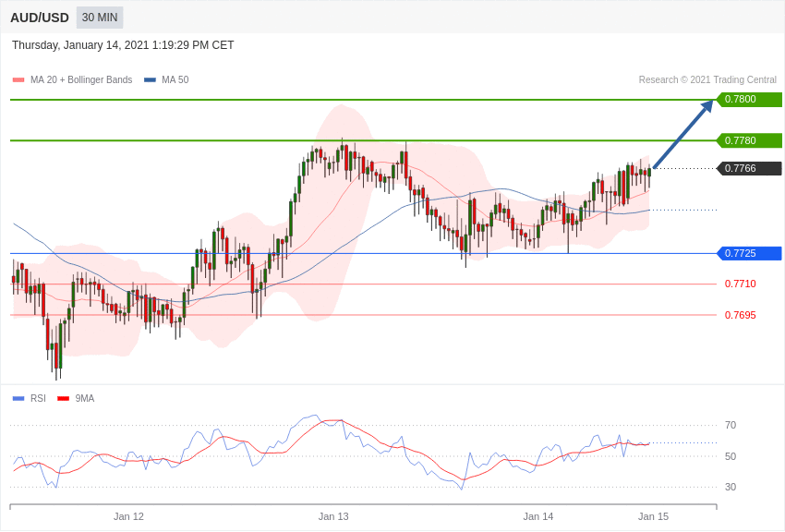Click the Thursday, January 14, 2021 timestamp
785x532 pixels.
coord(123,45)
